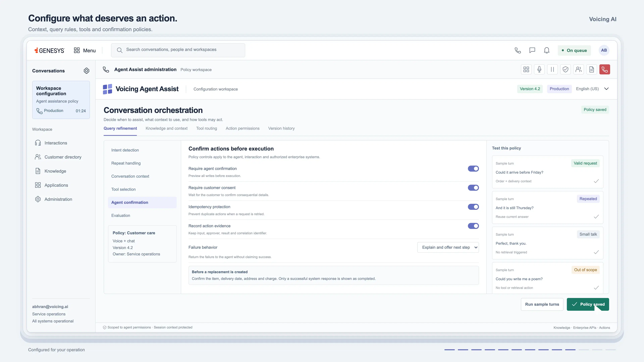Viewport: 644px width, 362px height.
Task: Open the notifications bell
Action: click(x=547, y=50)
